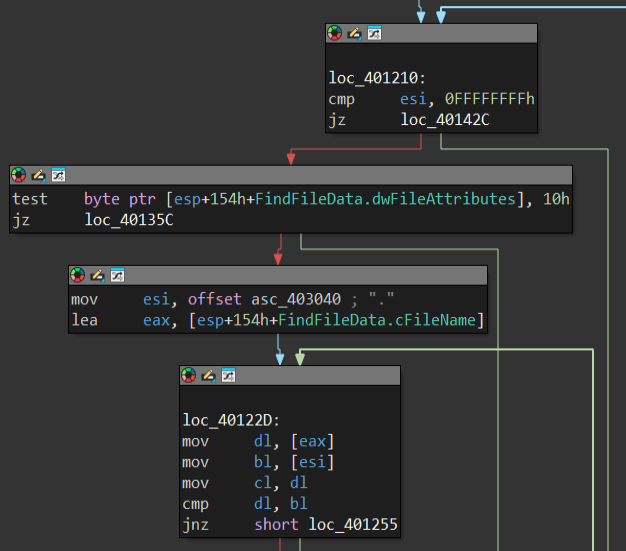Click edit pencil icon on asc_403040 block
The width and height of the screenshot is (626, 551).
(x=97, y=276)
